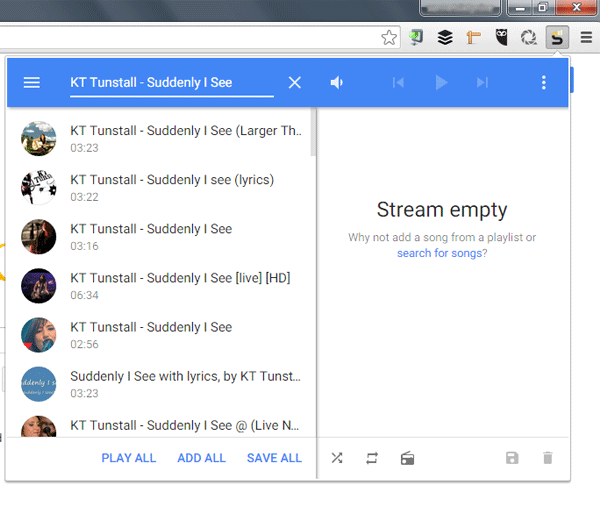Click the green monitor extension icon

(x=416, y=37)
